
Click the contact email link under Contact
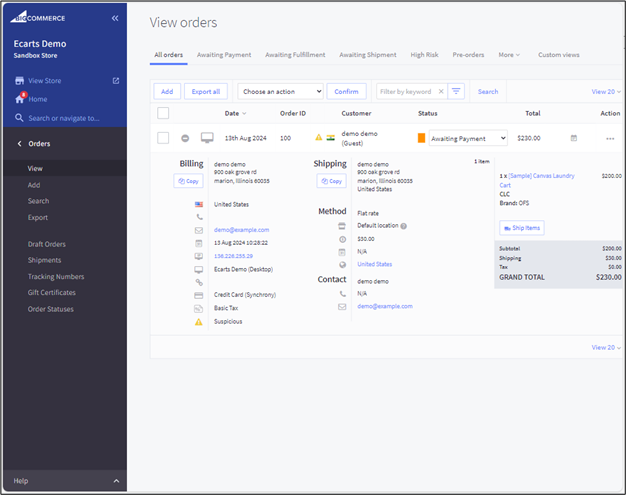[x=385, y=306]
